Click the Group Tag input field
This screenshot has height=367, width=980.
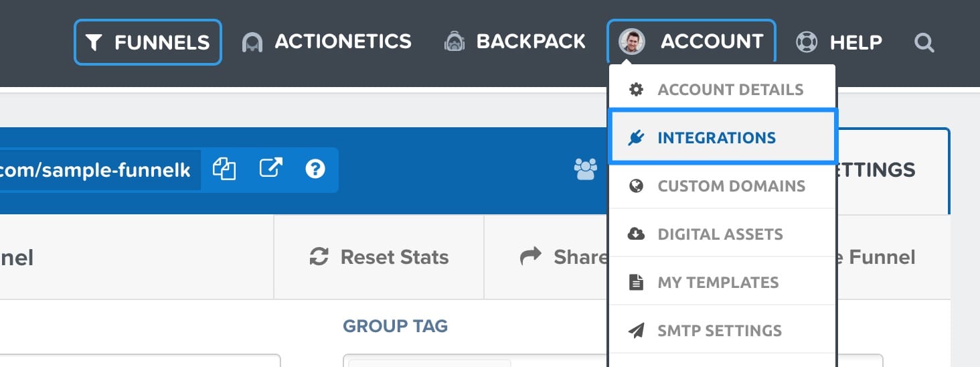612,360
